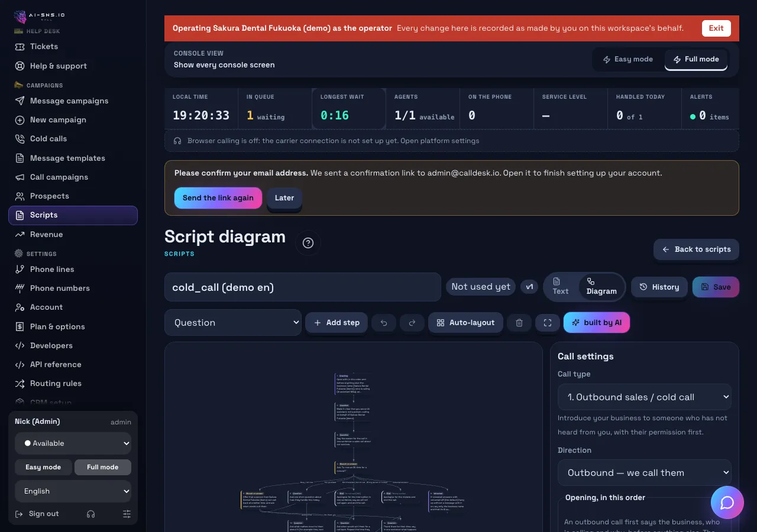Switch script editor to Text view
Screen dimensions: 757x532
coord(560,287)
